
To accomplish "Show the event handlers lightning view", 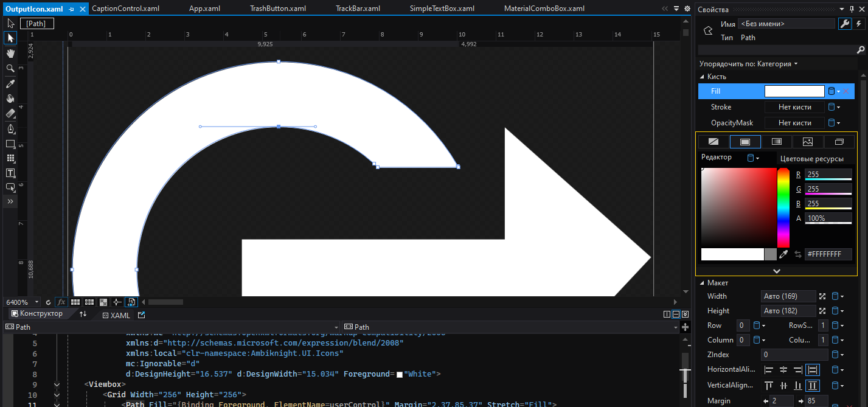I will [858, 24].
